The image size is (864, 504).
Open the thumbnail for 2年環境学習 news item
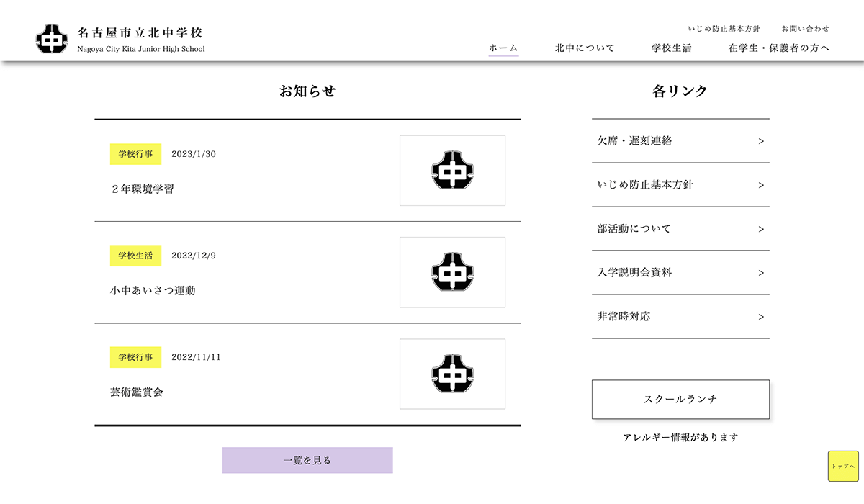pos(452,170)
